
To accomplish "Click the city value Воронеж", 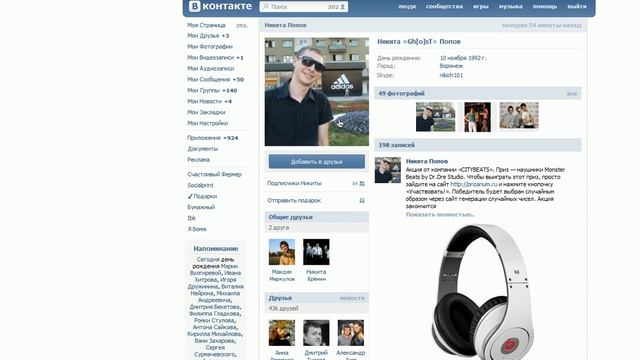I will pyautogui.click(x=451, y=66).
